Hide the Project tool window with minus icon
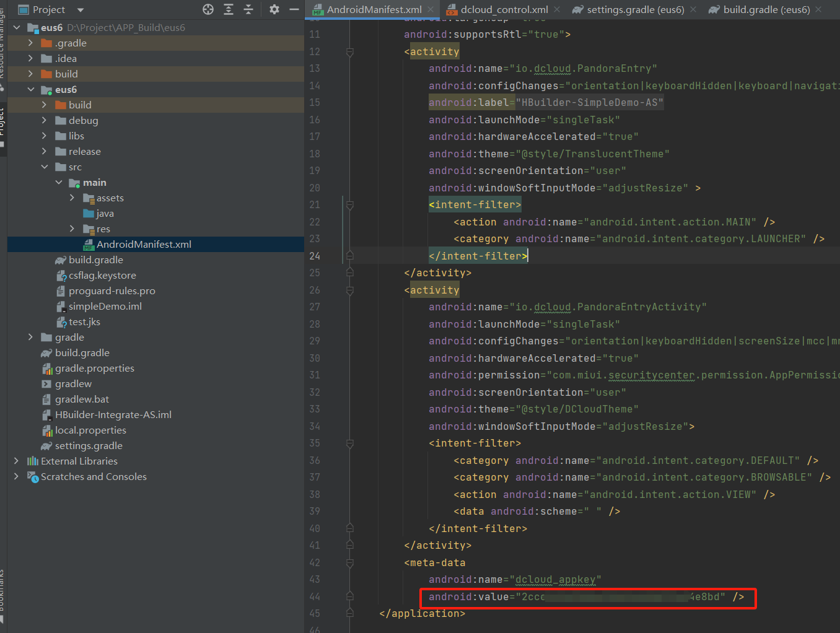 294,9
